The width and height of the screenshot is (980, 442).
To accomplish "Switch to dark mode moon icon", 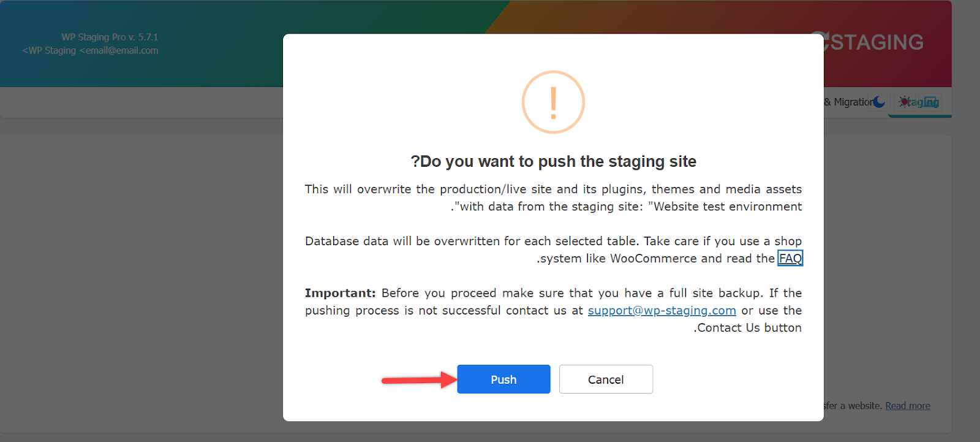I will pos(879,102).
